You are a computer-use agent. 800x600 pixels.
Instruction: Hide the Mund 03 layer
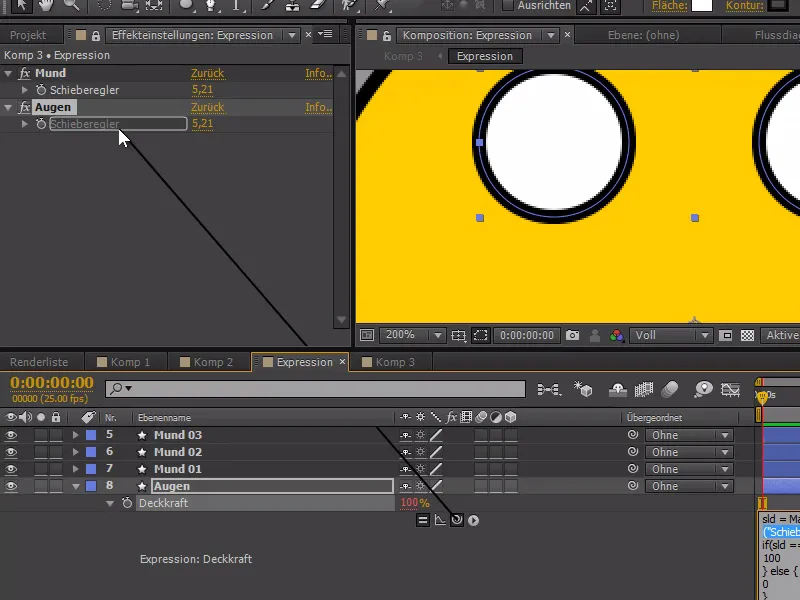(12, 435)
